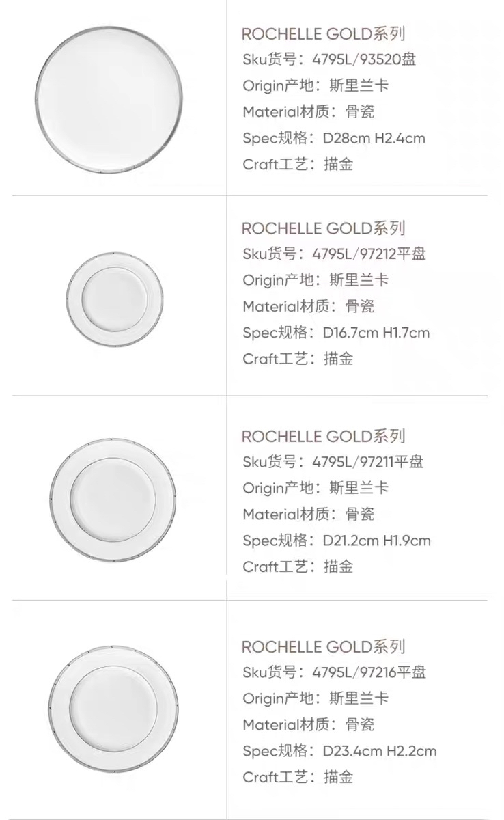Click the fourth ROCHELLE GOLD series title
The image size is (504, 820).
pos(324,646)
